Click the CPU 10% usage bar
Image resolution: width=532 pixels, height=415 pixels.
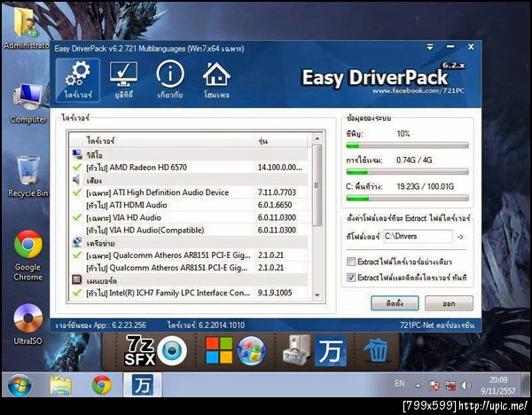407,145
